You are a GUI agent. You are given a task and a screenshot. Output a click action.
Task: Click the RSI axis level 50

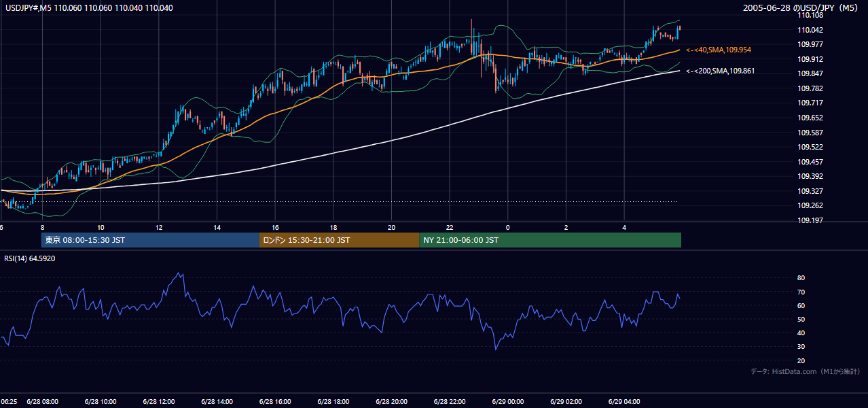pos(801,319)
